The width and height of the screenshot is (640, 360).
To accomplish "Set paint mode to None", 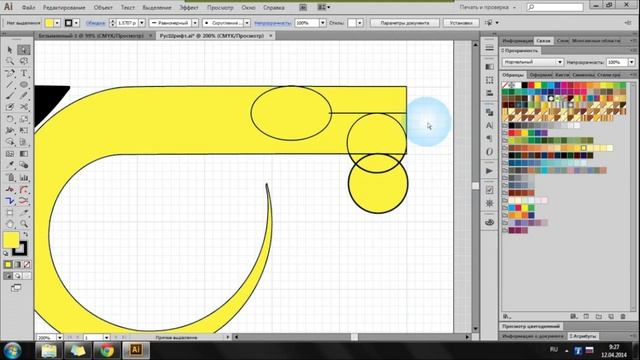I will 27,264.
